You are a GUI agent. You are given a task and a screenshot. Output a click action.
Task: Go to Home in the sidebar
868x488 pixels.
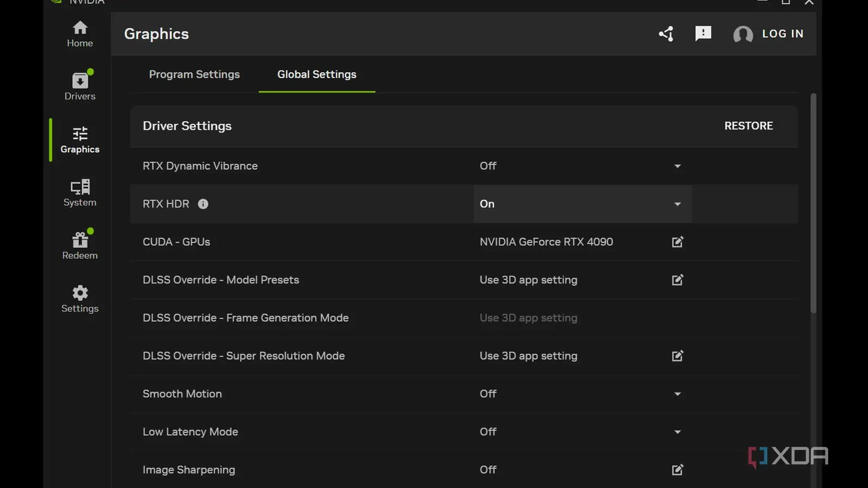[80, 34]
